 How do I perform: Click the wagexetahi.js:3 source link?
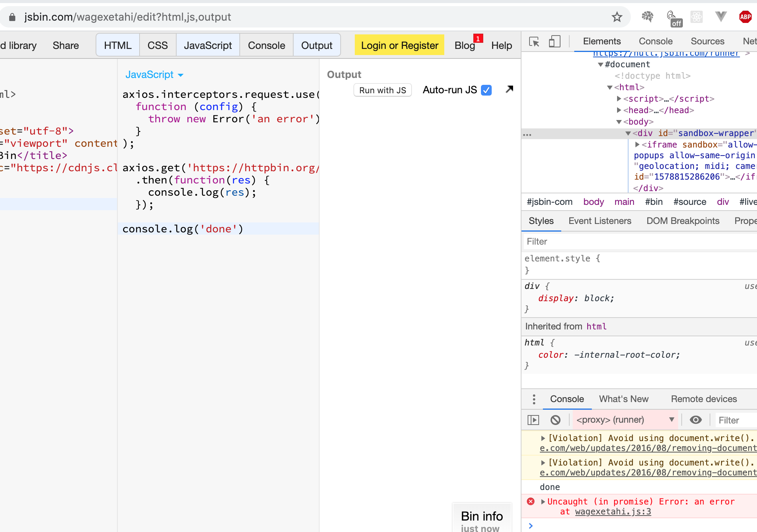pos(613,511)
